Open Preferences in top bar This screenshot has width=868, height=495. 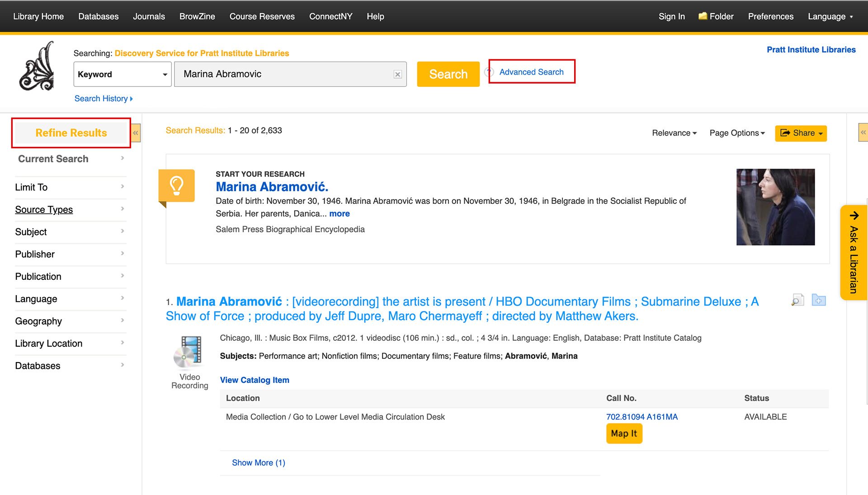click(770, 16)
